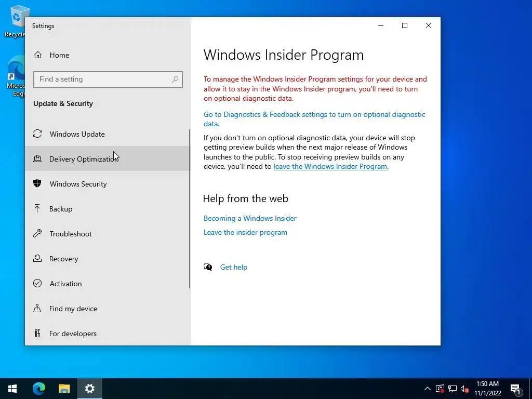Click Leave the insider program link
Viewport: 532px width, 399px height.
click(x=245, y=232)
